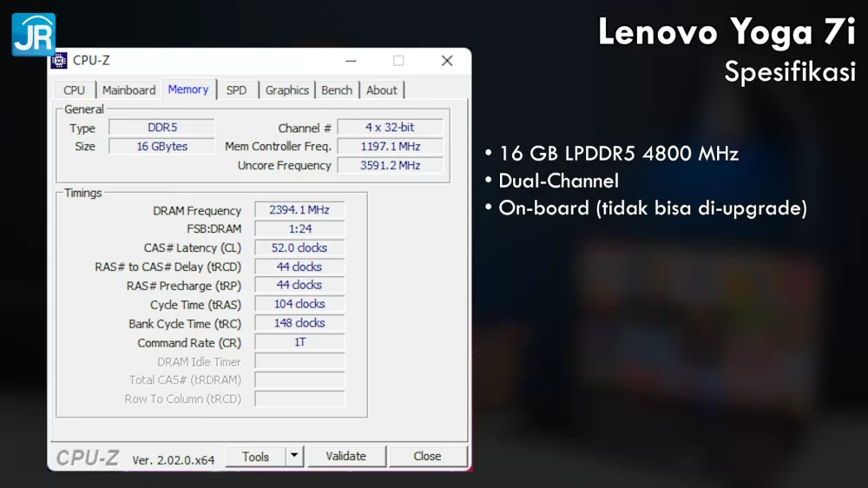Click the DRAM Frequency value 2394.1 MHz
The width and height of the screenshot is (868, 488).
pos(299,210)
